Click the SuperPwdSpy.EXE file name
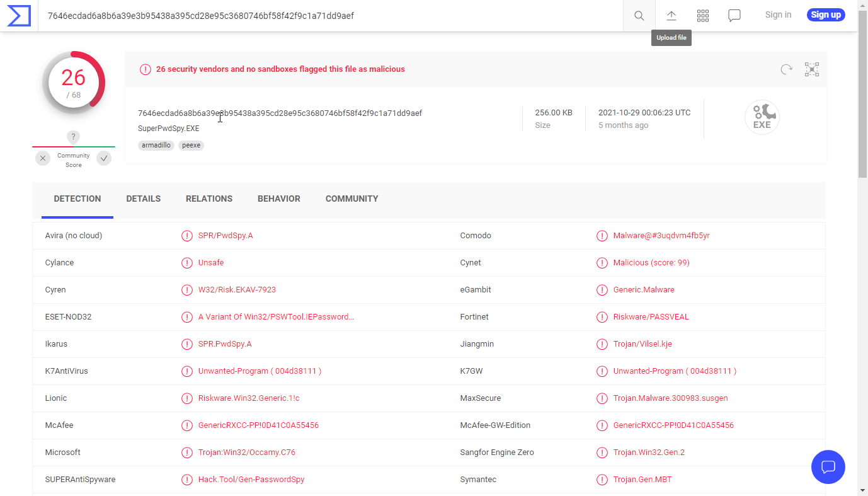Image resolution: width=868 pixels, height=496 pixels. pos(169,129)
